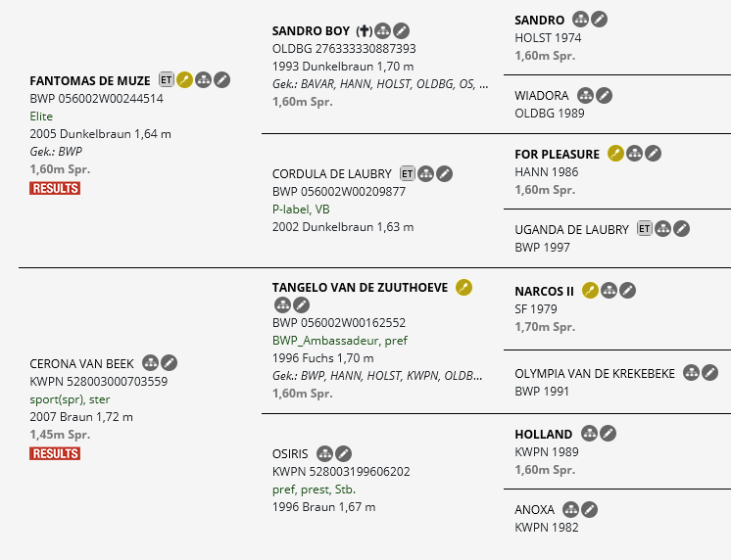This screenshot has height=560, width=731.
Task: Open pedigree icon beside OLYMPIA VAN DE KREKEBEKE
Action: (x=692, y=373)
